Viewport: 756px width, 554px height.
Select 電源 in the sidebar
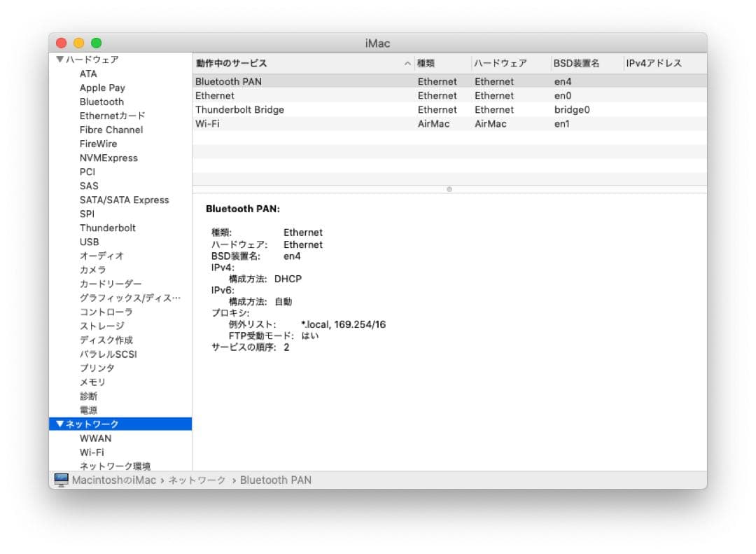(x=88, y=410)
